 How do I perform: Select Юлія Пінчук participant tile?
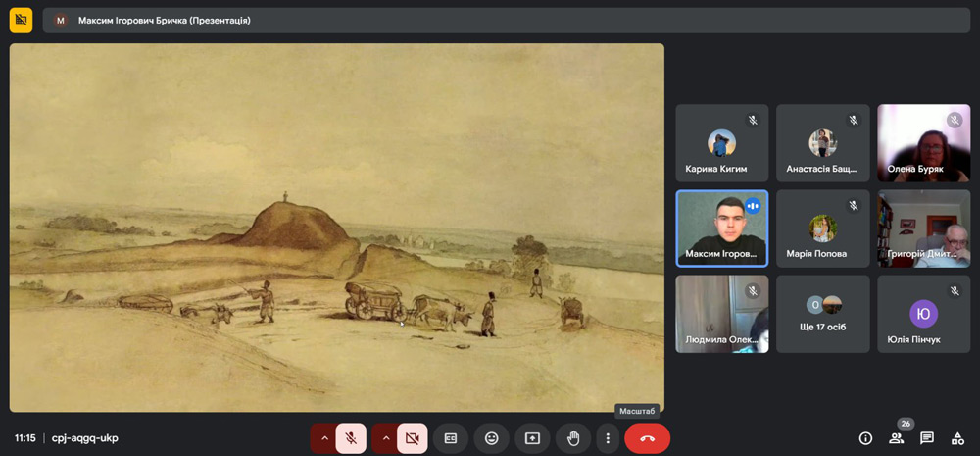click(923, 314)
